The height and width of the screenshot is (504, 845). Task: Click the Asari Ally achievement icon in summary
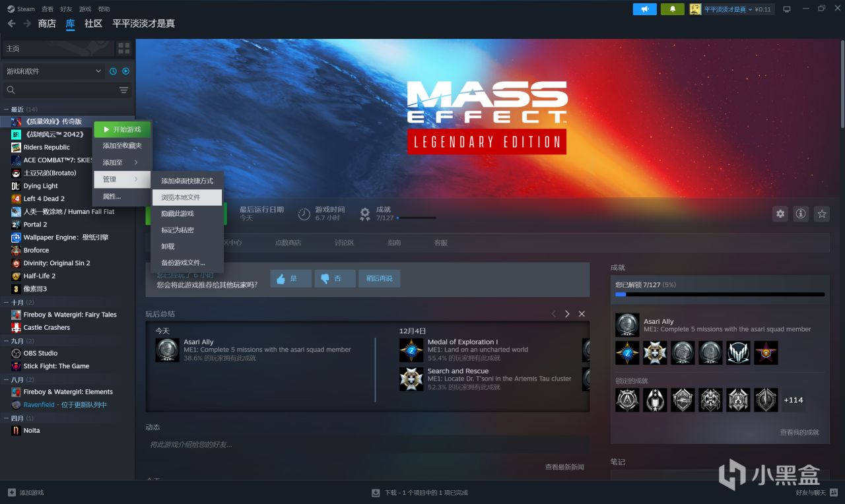pos(167,350)
